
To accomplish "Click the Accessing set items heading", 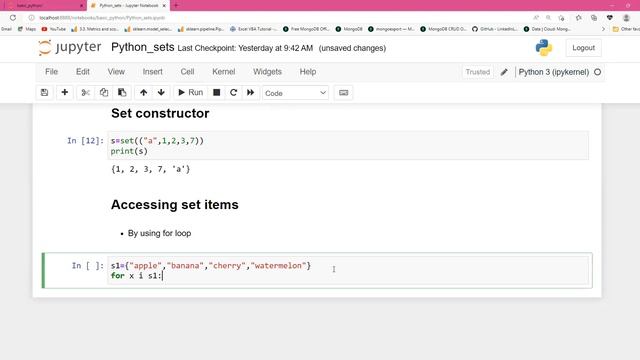I will pyautogui.click(x=175, y=204).
